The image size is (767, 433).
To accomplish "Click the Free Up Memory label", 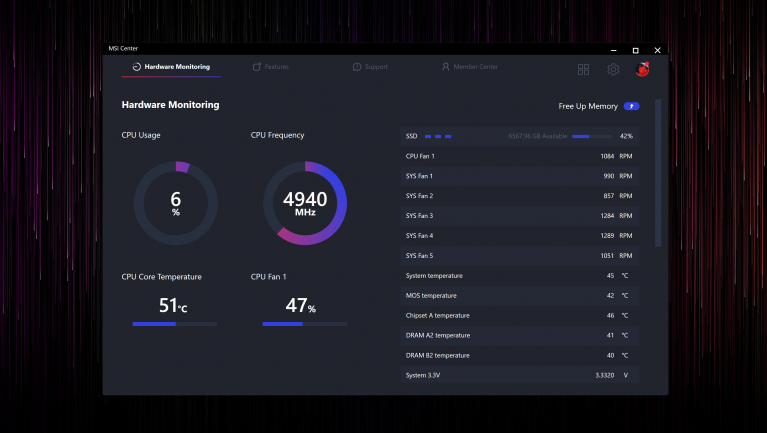I will 588,106.
